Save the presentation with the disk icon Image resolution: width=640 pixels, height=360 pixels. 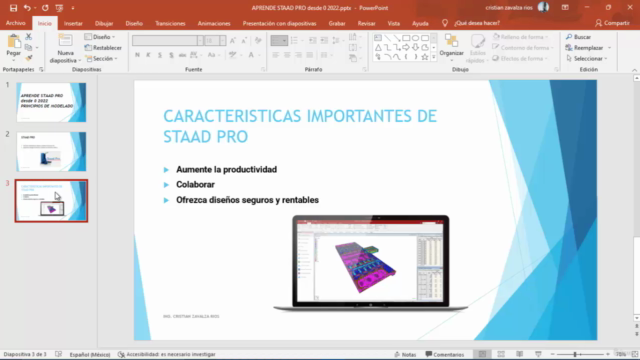(13, 8)
